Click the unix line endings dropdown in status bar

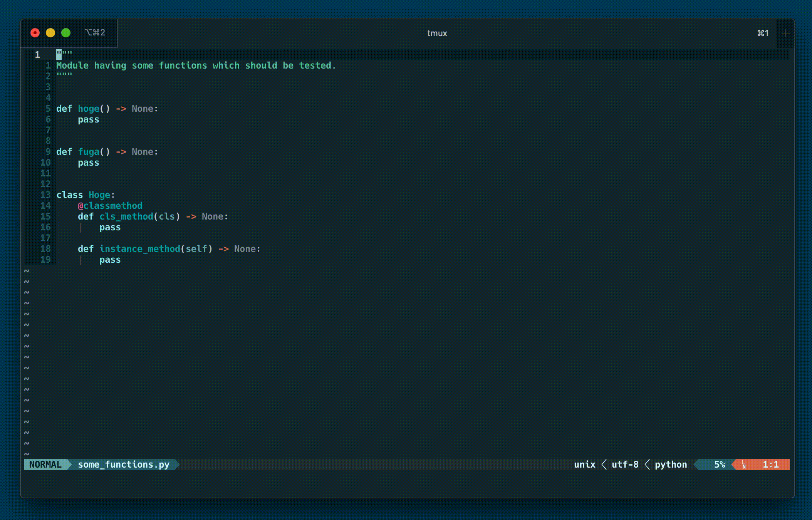[x=582, y=464]
